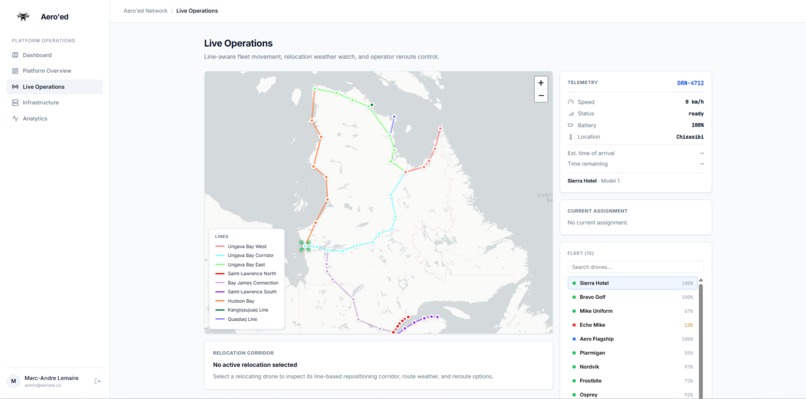Click the Status signal icon in Telemetry
The width and height of the screenshot is (806, 399).
tap(570, 114)
